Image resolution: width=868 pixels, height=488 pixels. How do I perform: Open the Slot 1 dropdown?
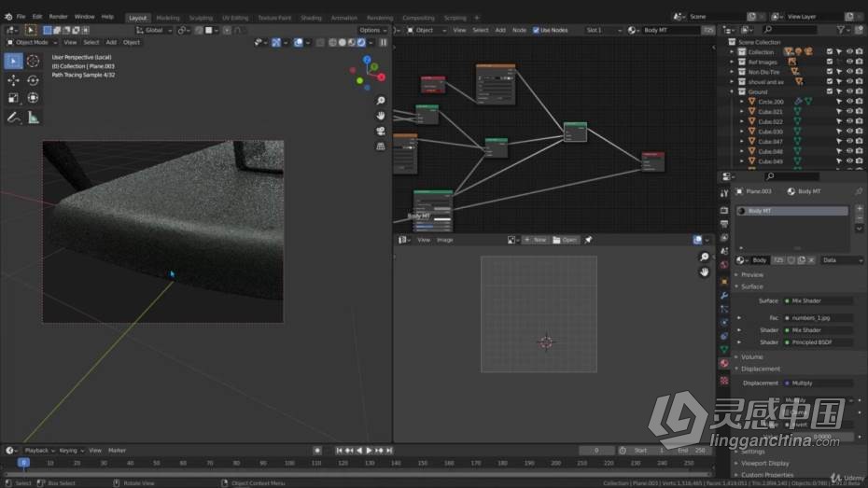tap(604, 30)
